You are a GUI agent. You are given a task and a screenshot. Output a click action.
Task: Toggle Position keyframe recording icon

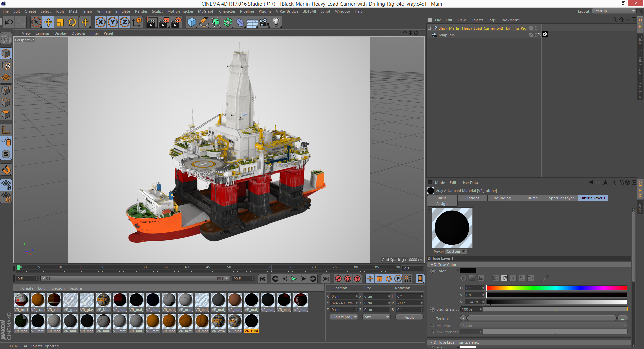click(x=370, y=279)
